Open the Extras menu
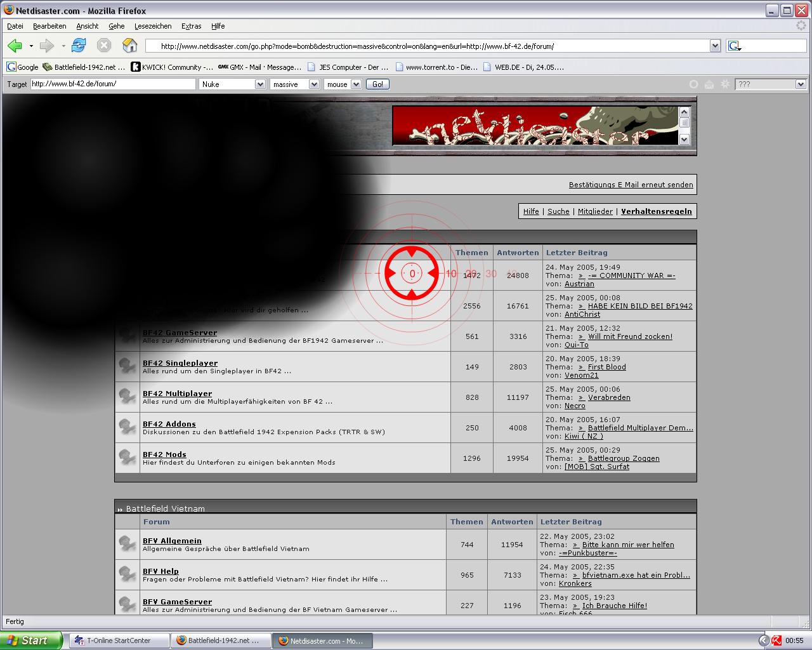Image resolution: width=812 pixels, height=650 pixels. pos(191,26)
